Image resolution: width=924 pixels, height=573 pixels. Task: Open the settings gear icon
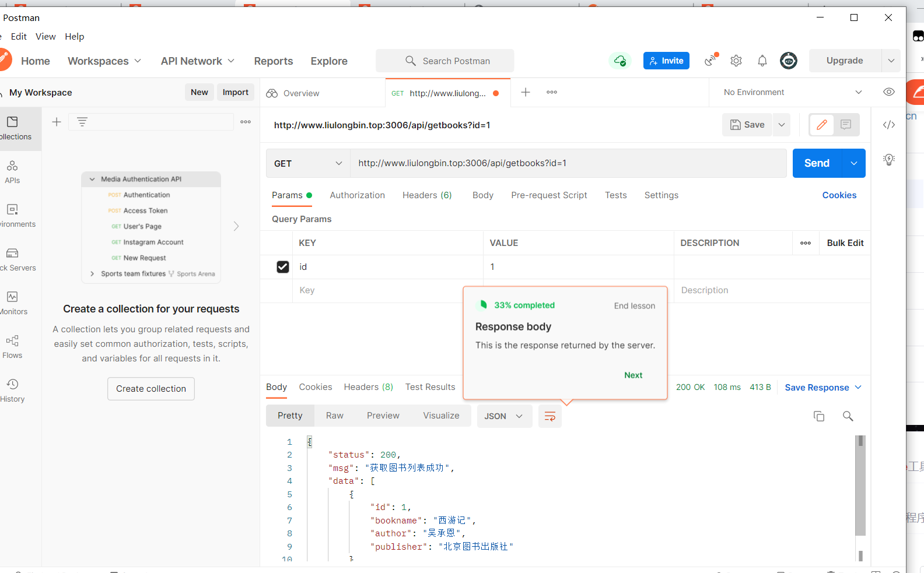pyautogui.click(x=736, y=61)
